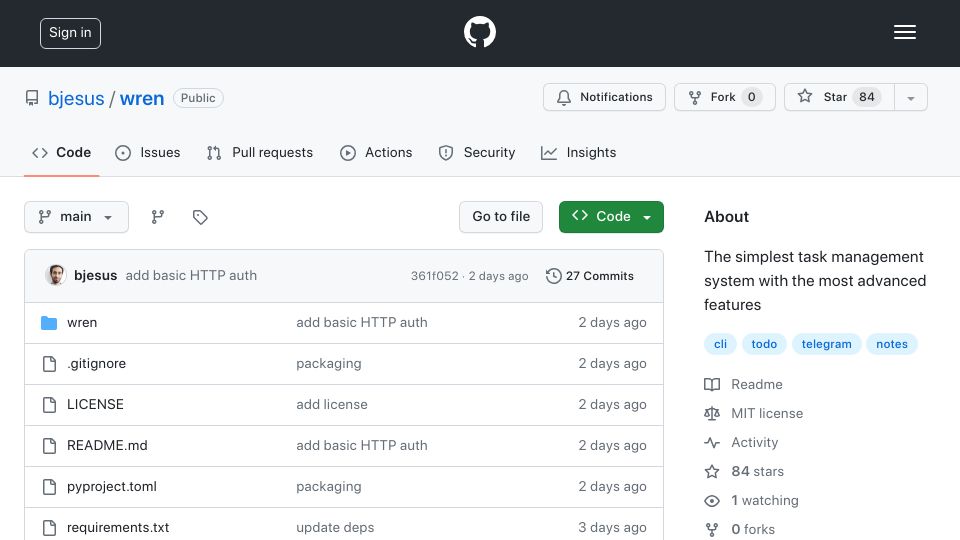The height and width of the screenshot is (540, 960).
Task: Open latest commit message add basic HTTP auth
Action: tap(191, 276)
